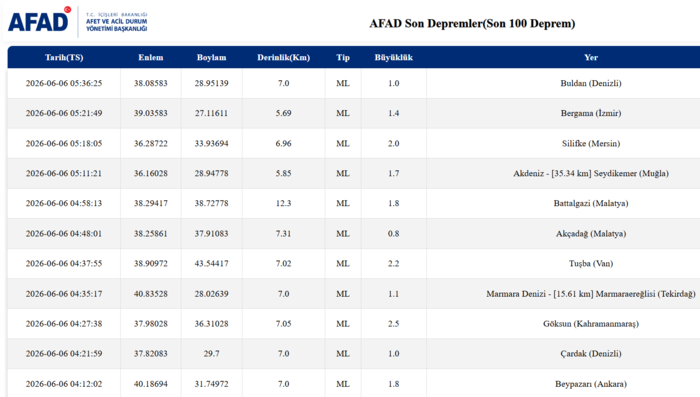
Task: Click magnitude value 1.1
Action: pos(393,294)
